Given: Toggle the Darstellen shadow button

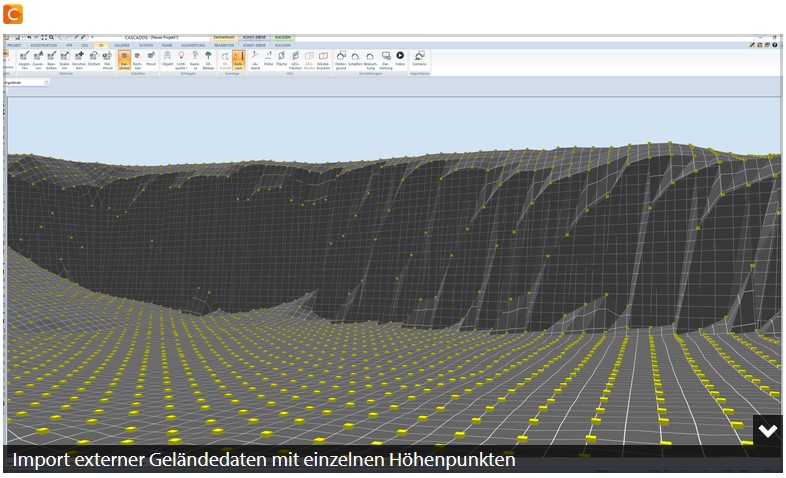Looking at the screenshot, I should click(124, 60).
